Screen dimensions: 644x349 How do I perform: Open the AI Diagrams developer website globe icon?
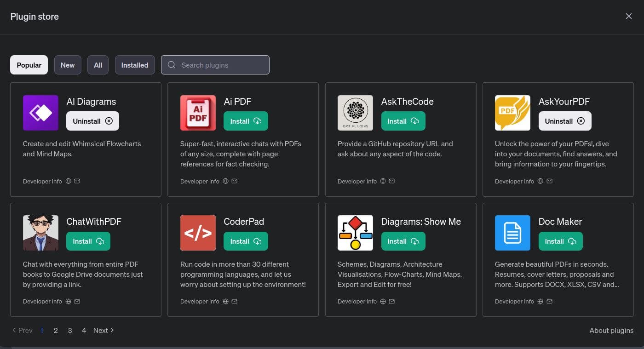[x=69, y=181]
